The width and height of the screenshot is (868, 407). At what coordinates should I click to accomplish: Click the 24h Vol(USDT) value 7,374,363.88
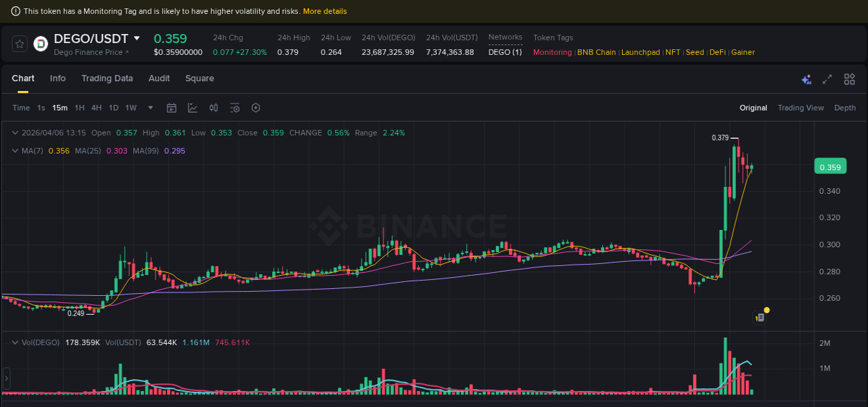[x=450, y=52]
